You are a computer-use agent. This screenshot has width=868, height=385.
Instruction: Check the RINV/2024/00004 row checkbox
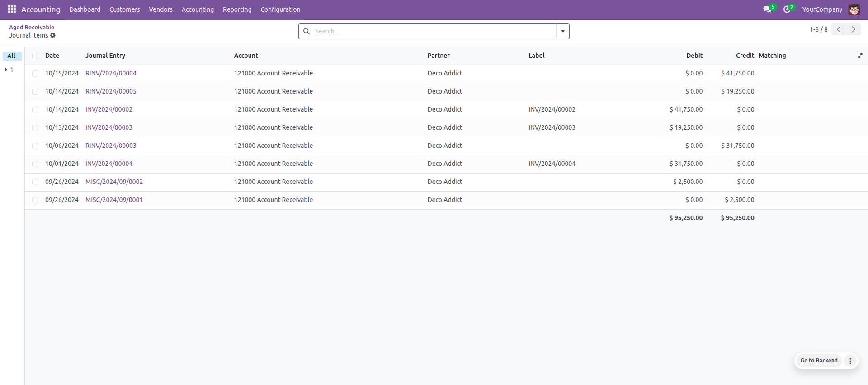pyautogui.click(x=35, y=74)
